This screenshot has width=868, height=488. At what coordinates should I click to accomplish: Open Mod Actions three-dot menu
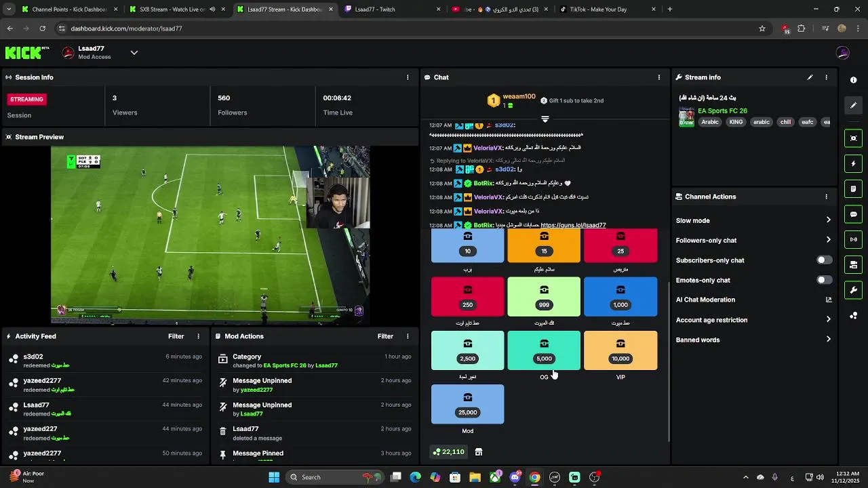(408, 336)
